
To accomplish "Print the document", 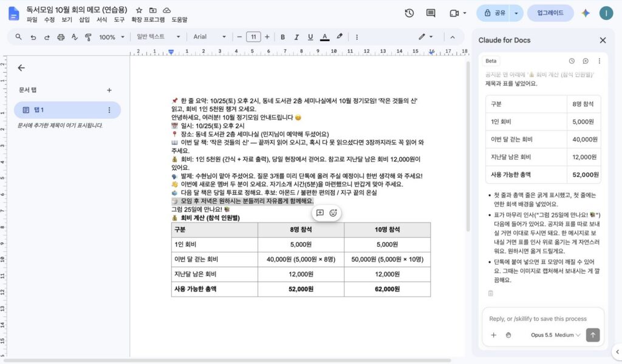I will [x=61, y=37].
